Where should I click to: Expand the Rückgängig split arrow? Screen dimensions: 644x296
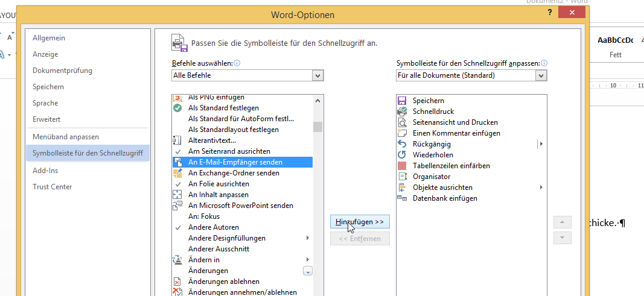point(542,144)
